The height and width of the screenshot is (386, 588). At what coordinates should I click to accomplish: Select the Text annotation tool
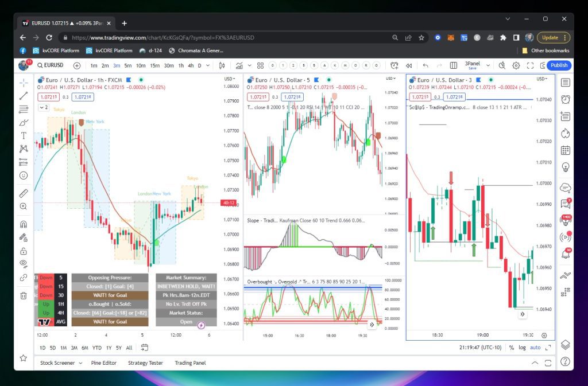click(24, 136)
